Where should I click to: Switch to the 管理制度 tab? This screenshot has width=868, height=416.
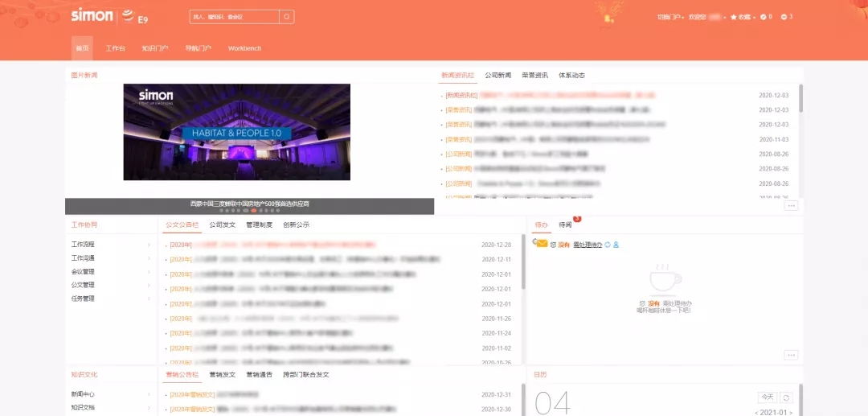[x=259, y=224]
